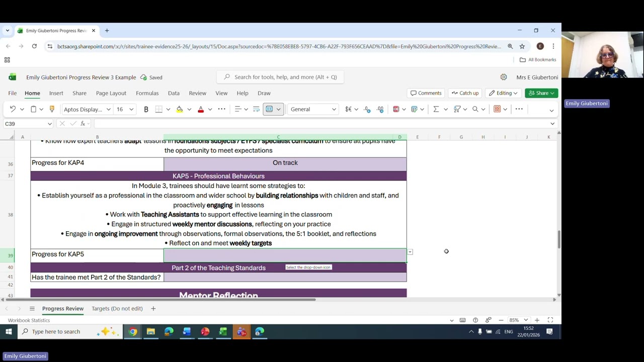Expand the formula bar
This screenshot has height=362, width=644.
[x=552, y=124]
